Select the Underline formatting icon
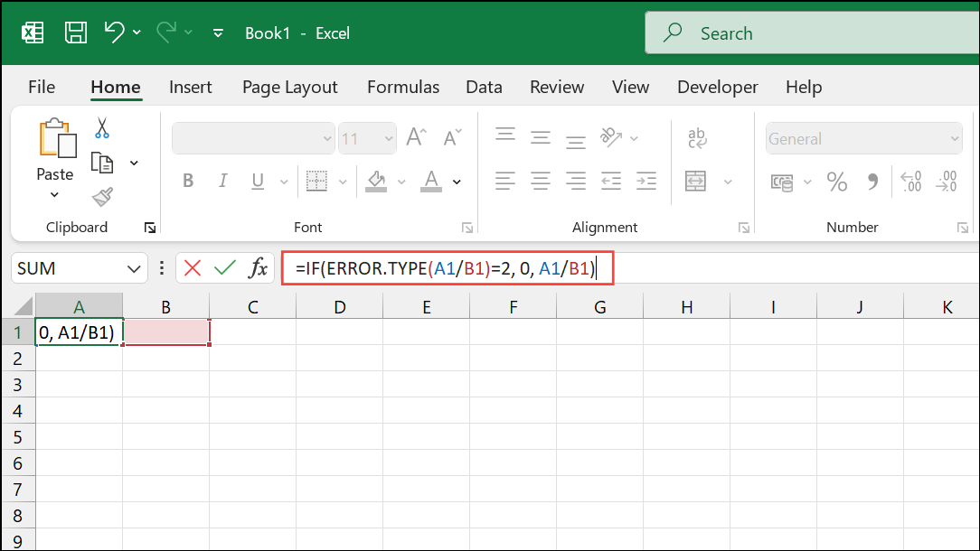The image size is (980, 551). click(x=256, y=181)
